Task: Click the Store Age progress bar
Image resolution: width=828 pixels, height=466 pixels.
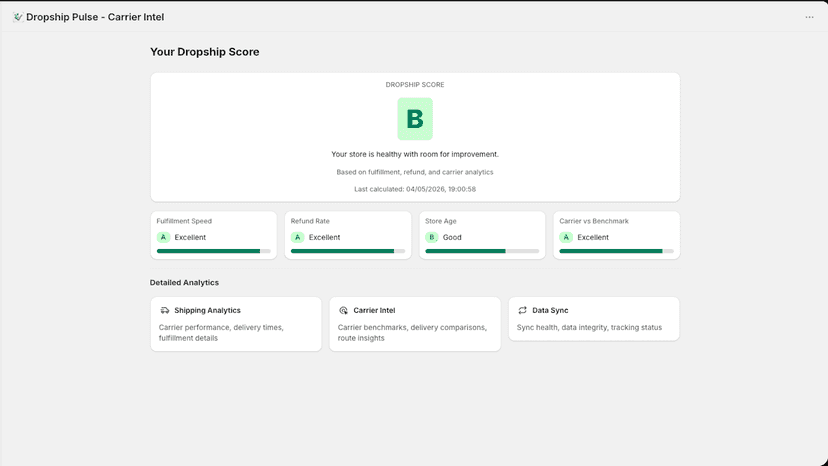Action: coord(482,251)
